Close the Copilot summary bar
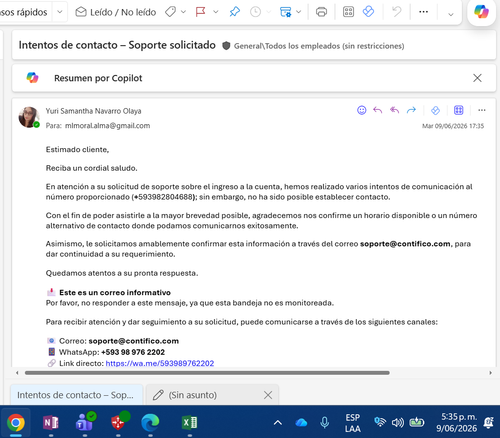This screenshot has height=438, width=500. tap(477, 78)
